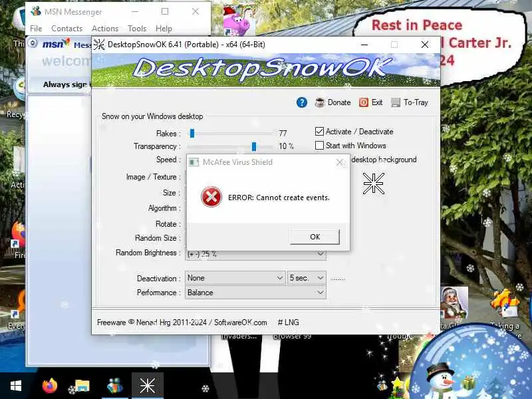
Task: Click the Donate coffee cup button
Action: 333,102
